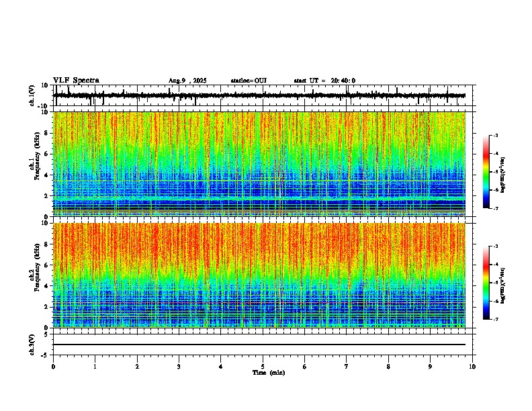Viewport: 532px width, 411px height.
Task: Click the "8" tick on ch.1 frequency axis
Action: pyautogui.click(x=47, y=133)
